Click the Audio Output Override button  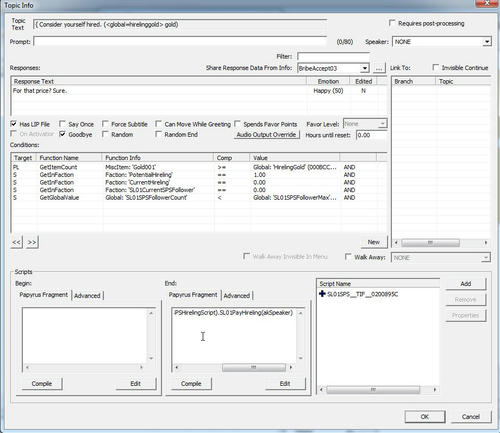[x=266, y=135]
